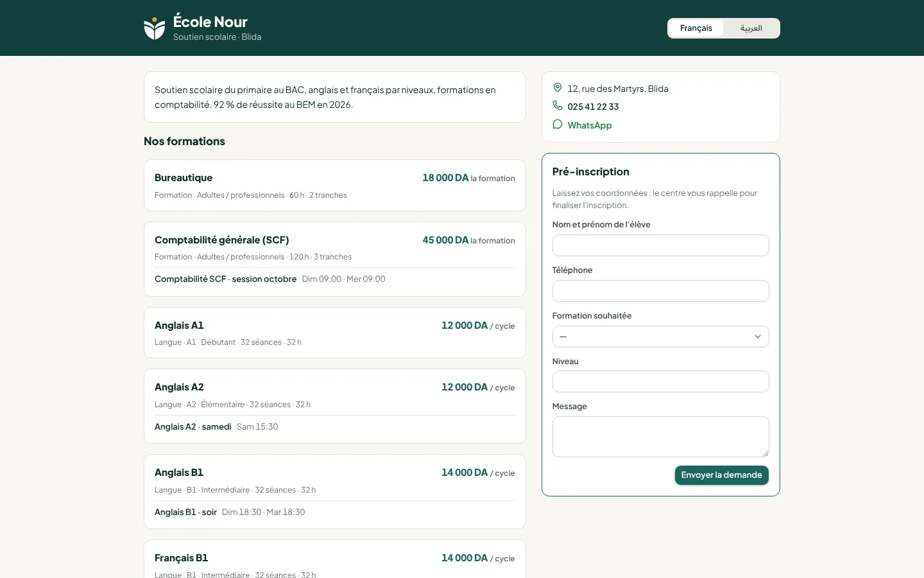Select the Comptabilité générale (SCF) title
The height and width of the screenshot is (578, 924).
(222, 240)
